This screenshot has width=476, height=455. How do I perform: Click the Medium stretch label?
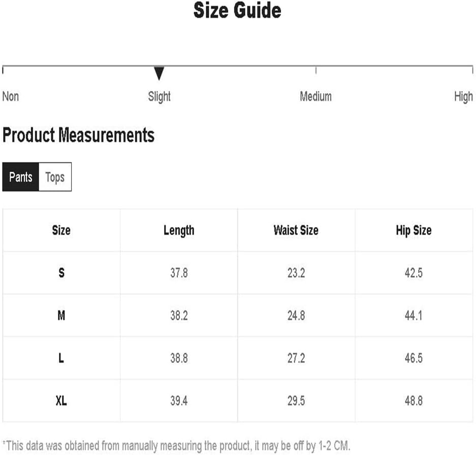point(315,96)
